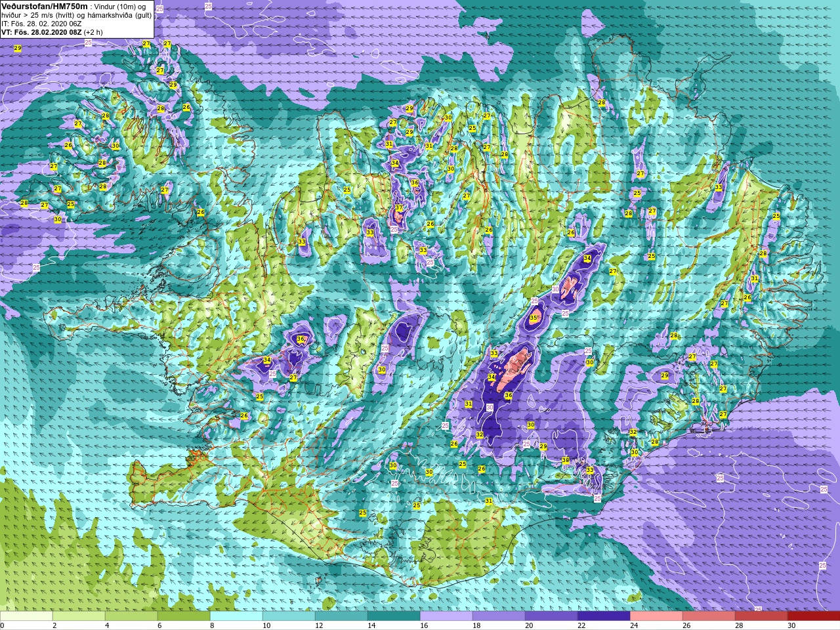
Task: Click the olive green 6–8 m/s legend swatch
Action: tap(184, 616)
